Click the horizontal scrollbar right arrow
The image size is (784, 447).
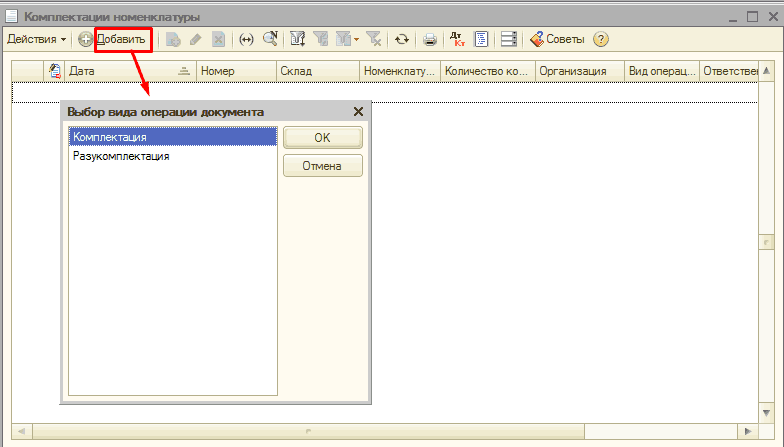748,430
